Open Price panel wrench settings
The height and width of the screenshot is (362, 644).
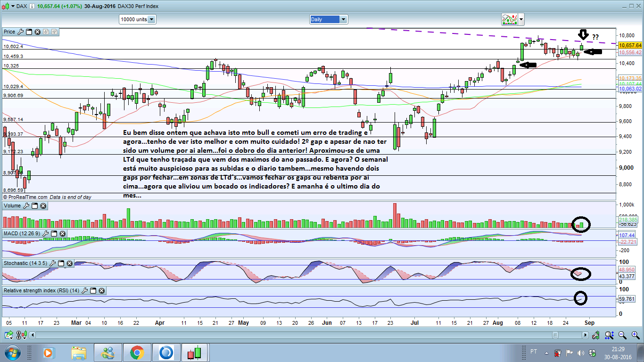coord(21,32)
